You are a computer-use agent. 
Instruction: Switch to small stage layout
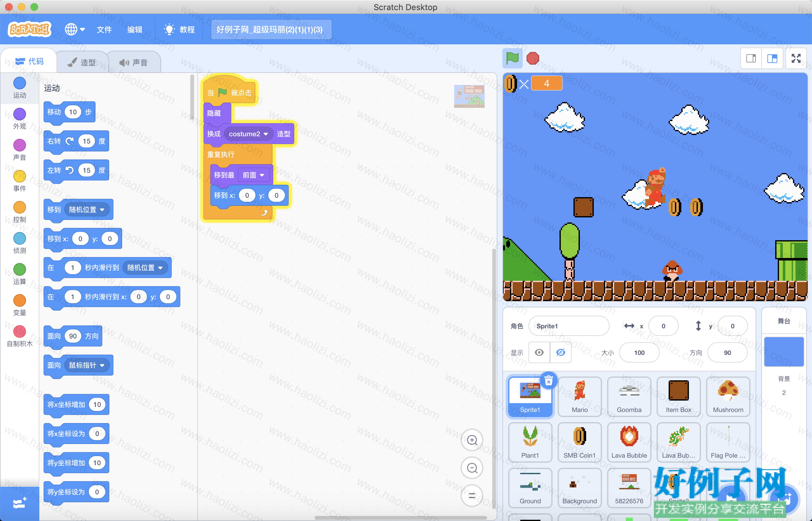[x=751, y=59]
